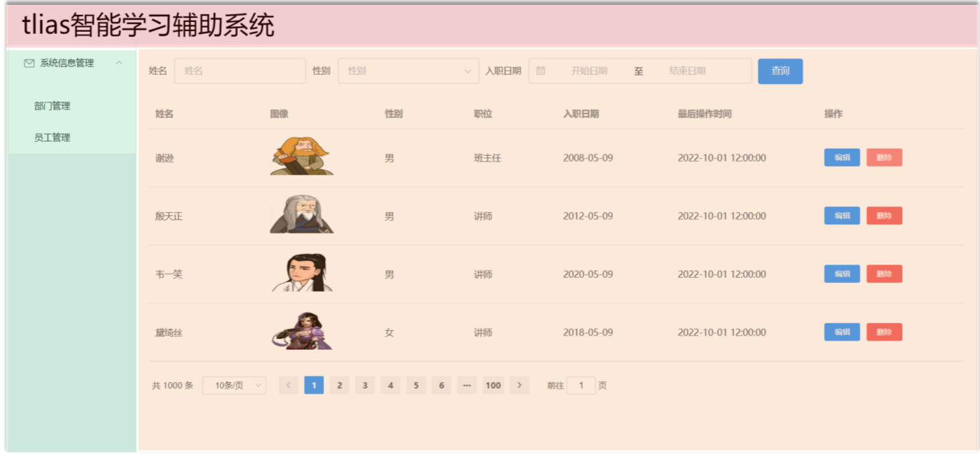Go to the next page arrow

(519, 386)
